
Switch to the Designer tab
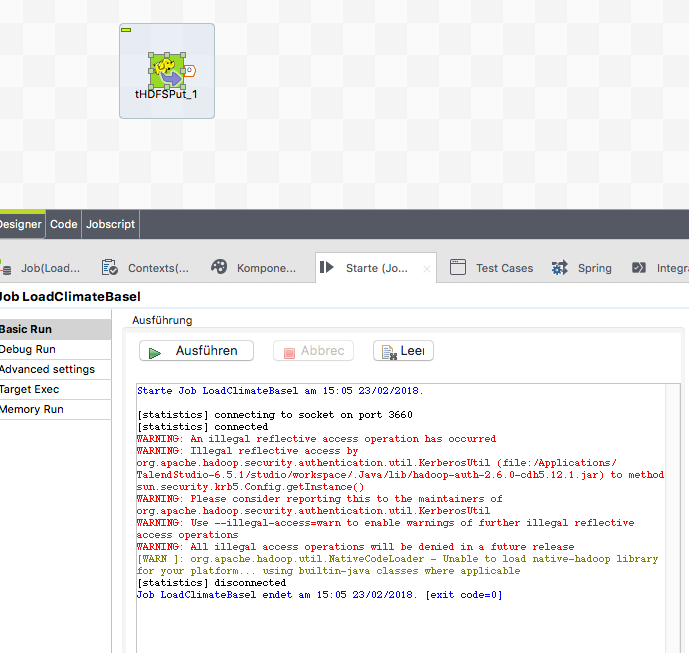tap(20, 225)
